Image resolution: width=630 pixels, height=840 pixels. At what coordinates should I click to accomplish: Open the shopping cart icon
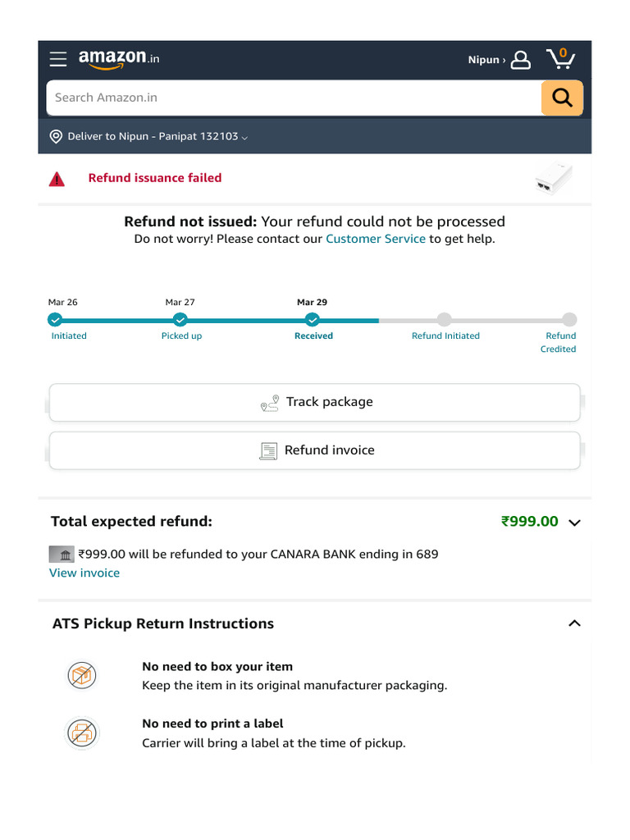[560, 59]
